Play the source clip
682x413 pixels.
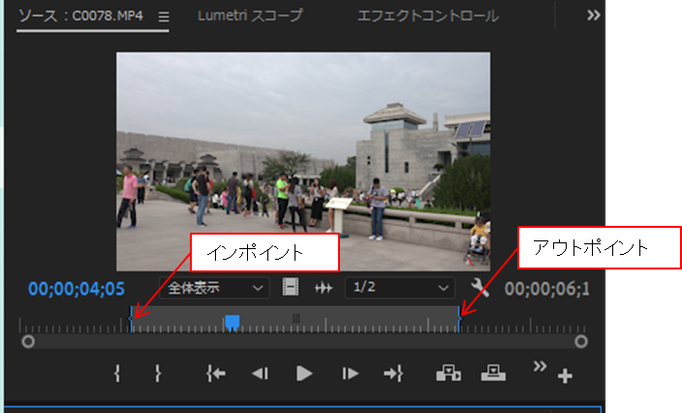304,373
